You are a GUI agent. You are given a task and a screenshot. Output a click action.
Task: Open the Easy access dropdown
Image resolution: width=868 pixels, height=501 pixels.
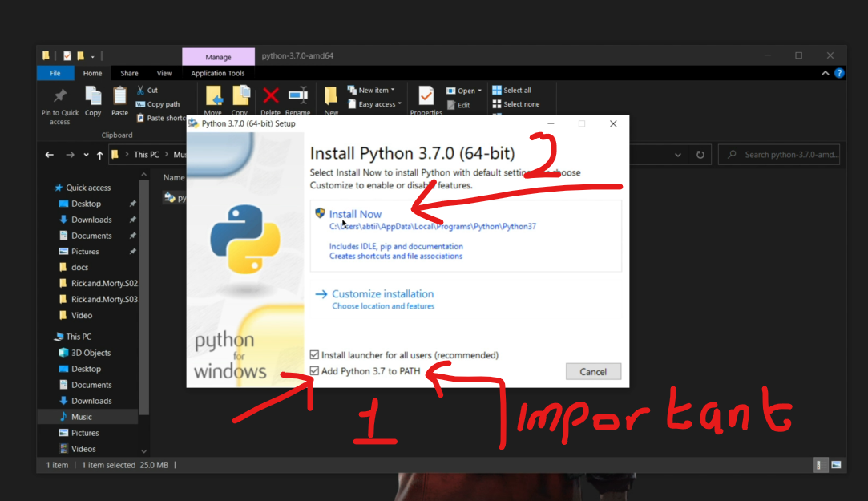pos(374,104)
